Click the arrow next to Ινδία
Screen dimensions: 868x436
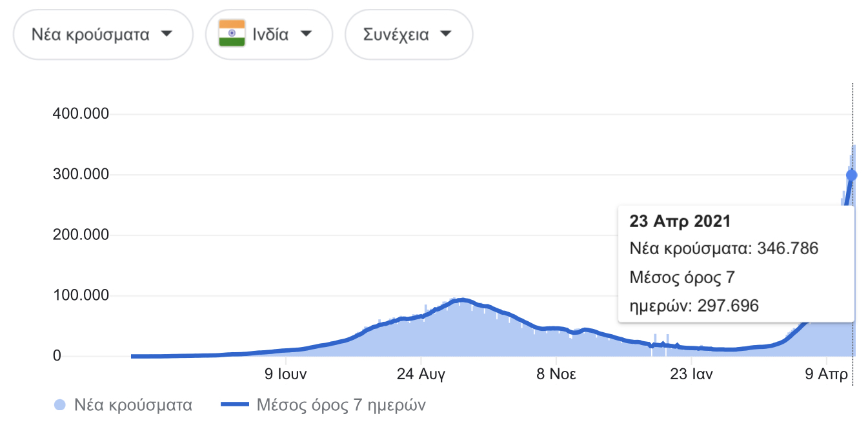[x=307, y=34]
